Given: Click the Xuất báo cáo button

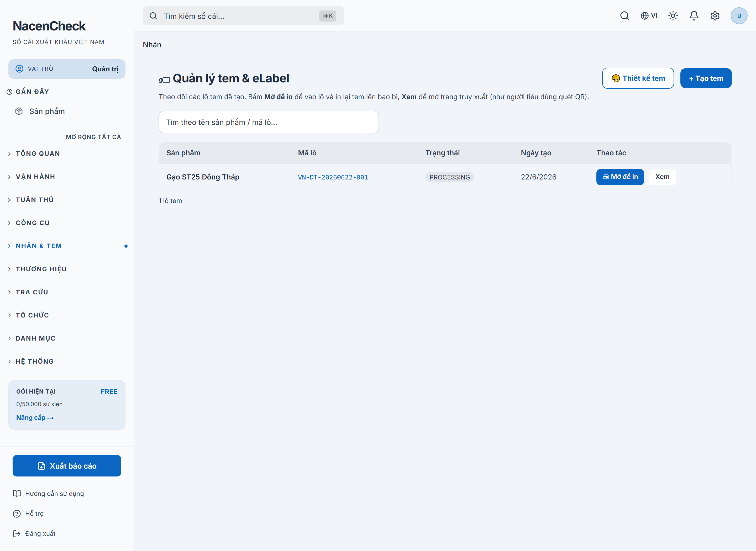Looking at the screenshot, I should (x=67, y=466).
